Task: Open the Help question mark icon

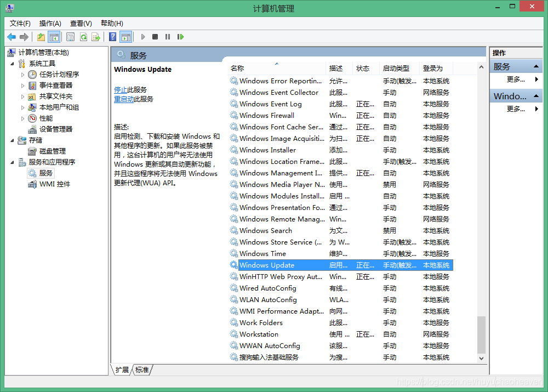Action: (x=112, y=37)
